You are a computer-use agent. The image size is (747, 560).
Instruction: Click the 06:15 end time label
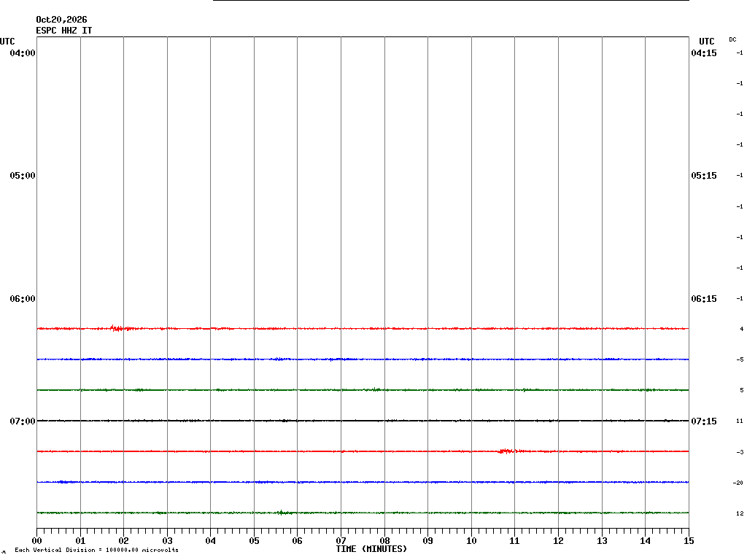pyautogui.click(x=704, y=299)
